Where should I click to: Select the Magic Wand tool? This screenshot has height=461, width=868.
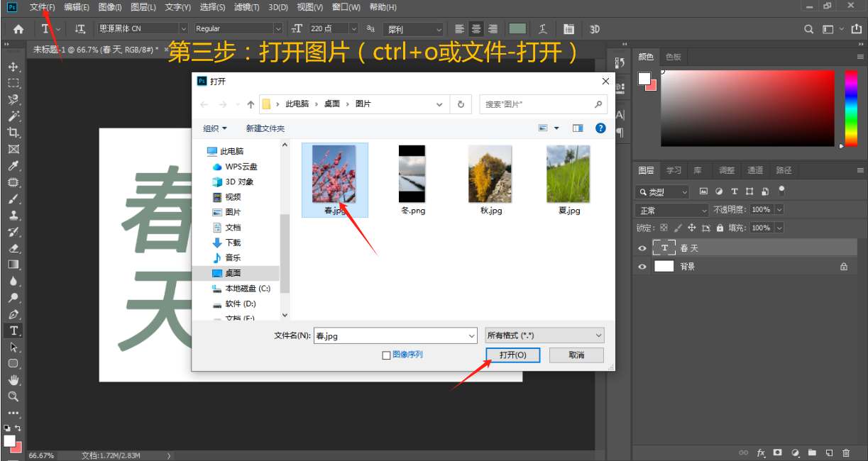pos(13,116)
